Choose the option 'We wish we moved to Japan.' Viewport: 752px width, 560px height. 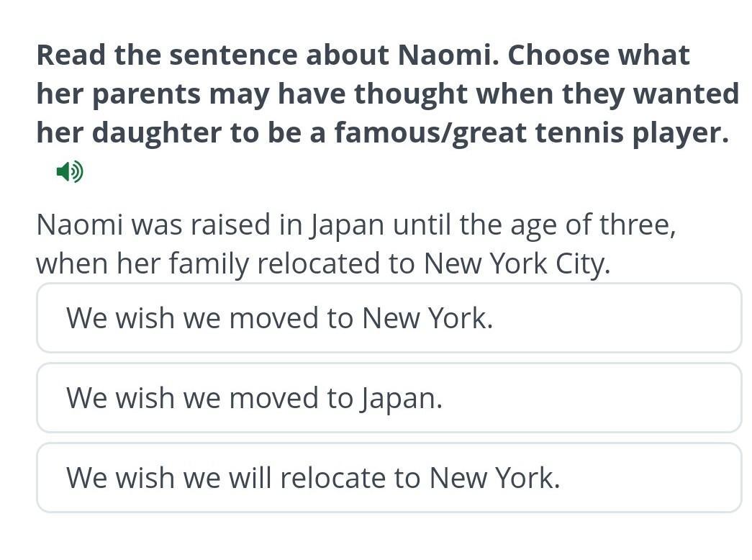pyautogui.click(x=389, y=398)
